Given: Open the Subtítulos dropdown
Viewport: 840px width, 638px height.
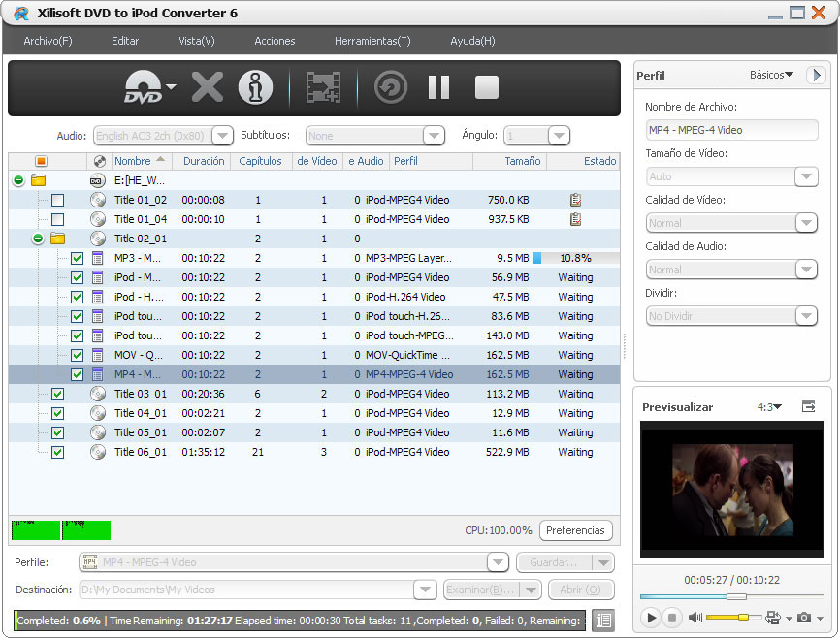Looking at the screenshot, I should [x=434, y=136].
